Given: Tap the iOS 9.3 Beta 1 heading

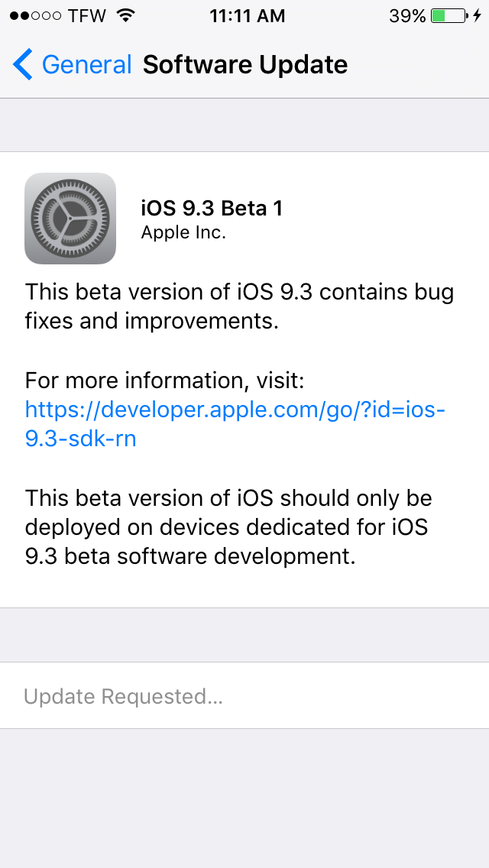Looking at the screenshot, I should (212, 208).
